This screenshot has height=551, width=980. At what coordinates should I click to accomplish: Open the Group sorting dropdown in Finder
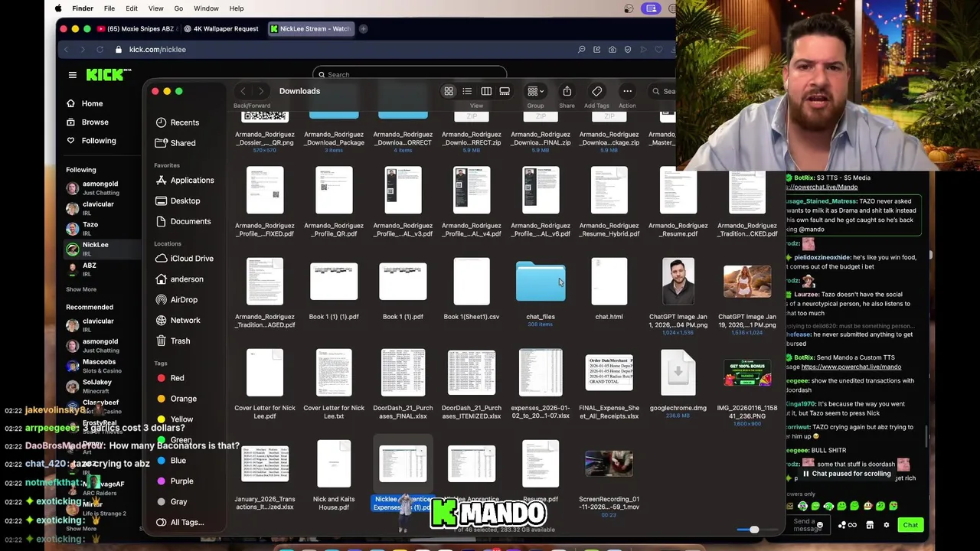[x=535, y=91]
